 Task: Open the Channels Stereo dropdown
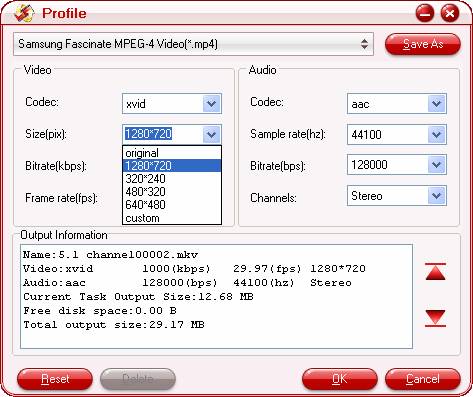tap(436, 196)
